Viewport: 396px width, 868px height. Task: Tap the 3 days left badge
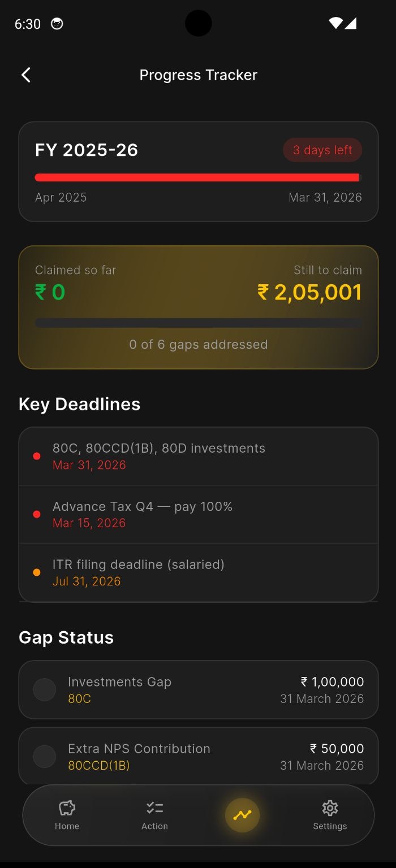click(x=322, y=150)
